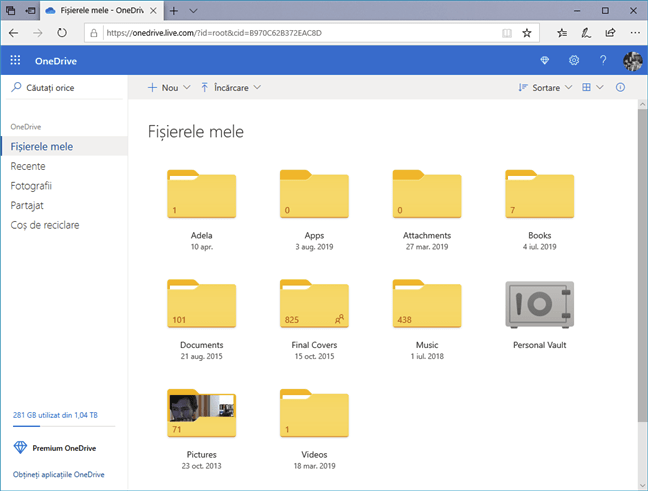The height and width of the screenshot is (491, 648).
Task: Open the Books folder
Action: (540, 194)
